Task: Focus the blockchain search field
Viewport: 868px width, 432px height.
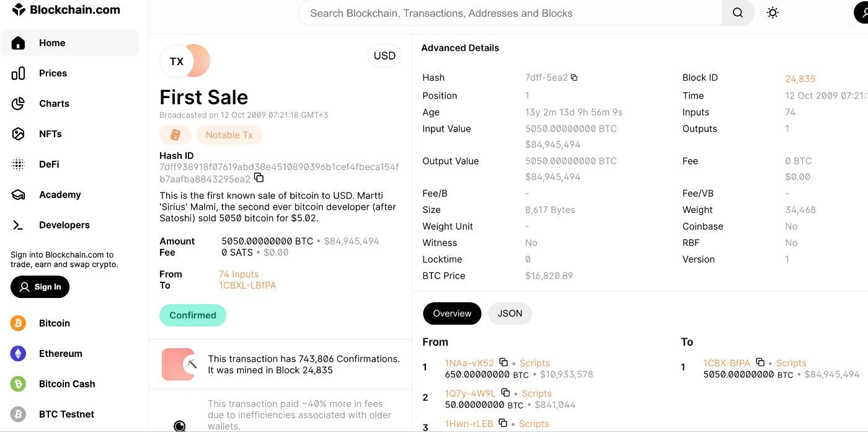Action: tap(510, 13)
